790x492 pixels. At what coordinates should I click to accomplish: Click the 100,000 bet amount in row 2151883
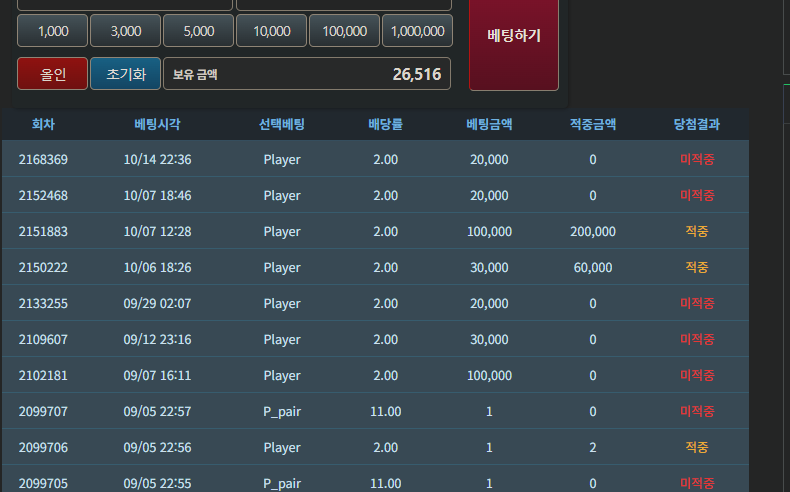tap(489, 232)
